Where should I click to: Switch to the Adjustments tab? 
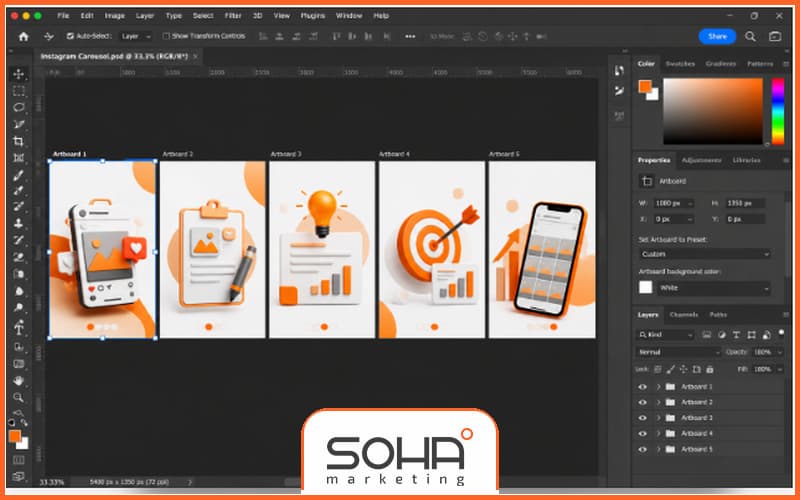pyautogui.click(x=702, y=160)
